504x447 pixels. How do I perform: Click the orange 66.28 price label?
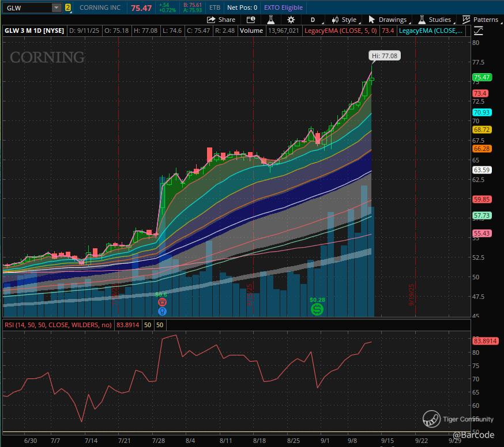pyautogui.click(x=482, y=149)
